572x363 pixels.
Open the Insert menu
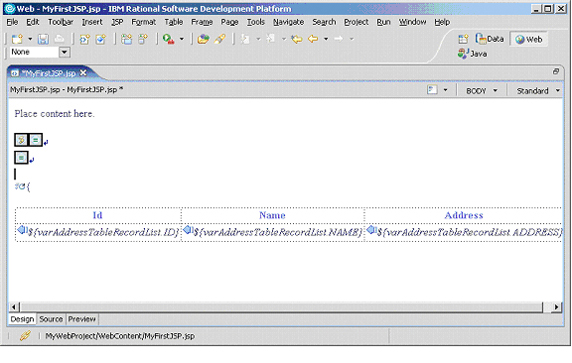click(92, 22)
